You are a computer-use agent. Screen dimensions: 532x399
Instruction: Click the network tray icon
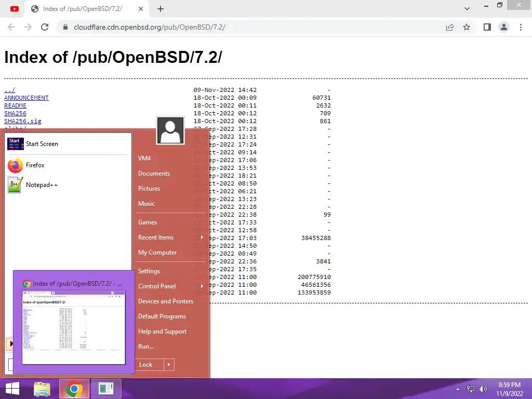click(x=471, y=389)
